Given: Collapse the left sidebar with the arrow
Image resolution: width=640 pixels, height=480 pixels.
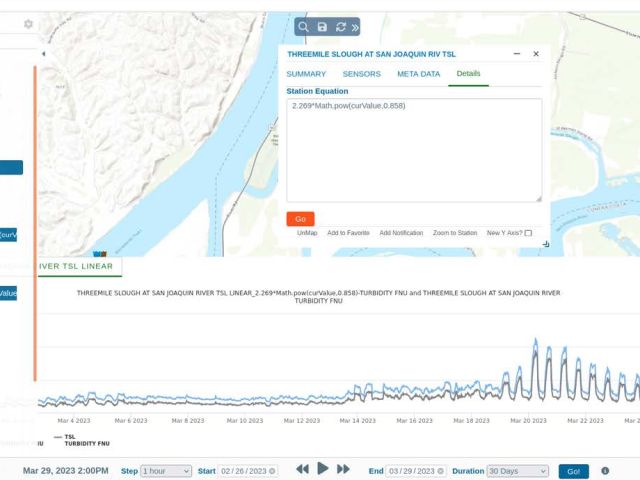Looking at the screenshot, I should pyautogui.click(x=43, y=53).
